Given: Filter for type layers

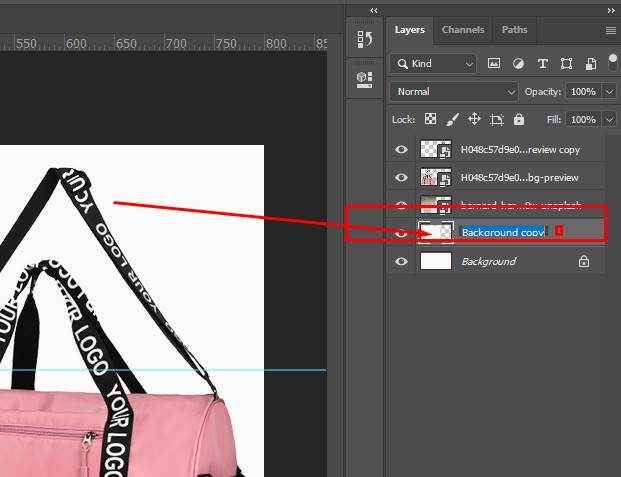Looking at the screenshot, I should [543, 63].
